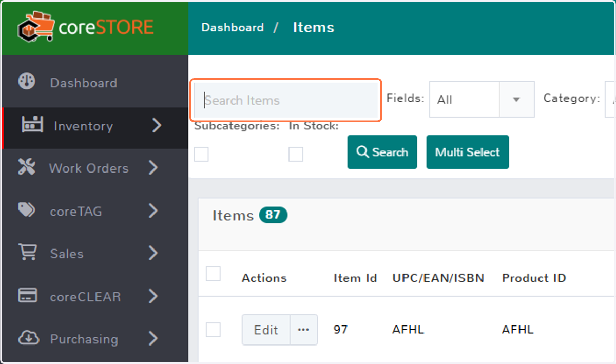This screenshot has width=616, height=364.
Task: Focus the Search Items input field
Action: pyautogui.click(x=286, y=100)
